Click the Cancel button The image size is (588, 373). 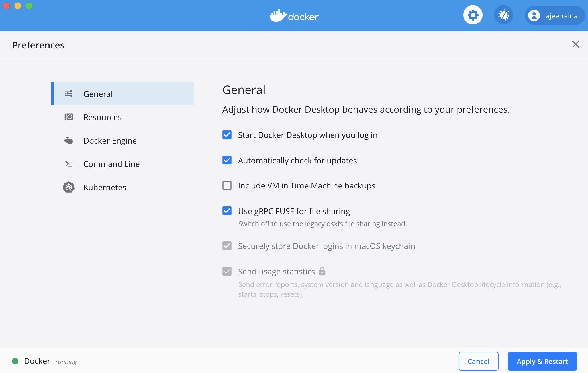[x=478, y=361]
